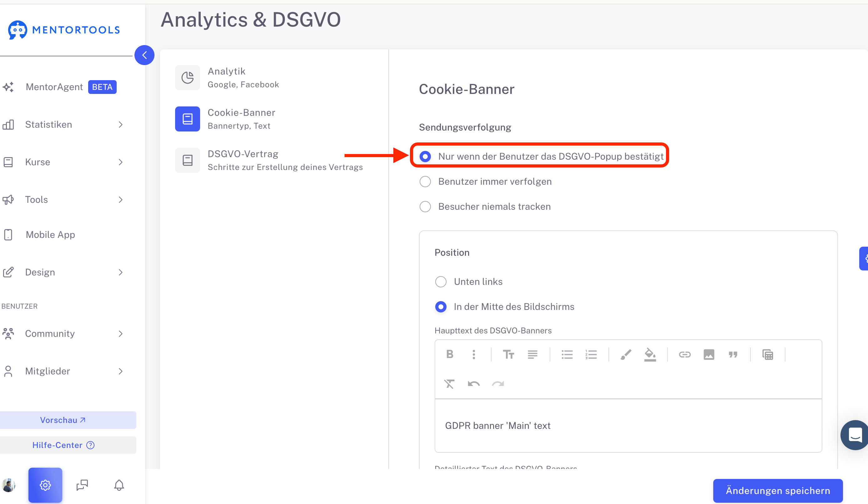Screen dimensions: 868x504
Task: Click the blockquote icon in editor toolbar
Action: click(733, 354)
